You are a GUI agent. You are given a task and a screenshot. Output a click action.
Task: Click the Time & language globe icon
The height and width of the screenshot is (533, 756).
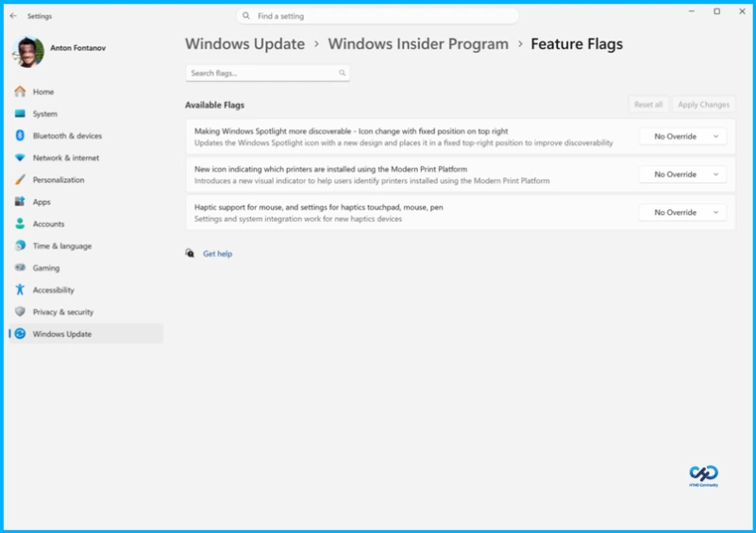(x=20, y=246)
